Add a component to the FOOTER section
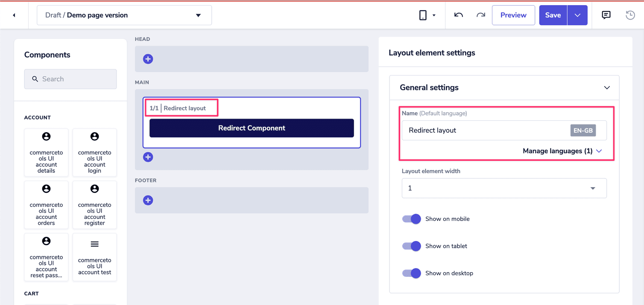The width and height of the screenshot is (644, 305). coord(148,200)
